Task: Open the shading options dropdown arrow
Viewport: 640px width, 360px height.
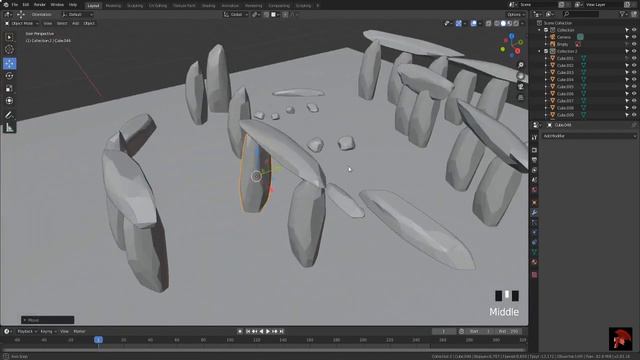Action: [522, 24]
